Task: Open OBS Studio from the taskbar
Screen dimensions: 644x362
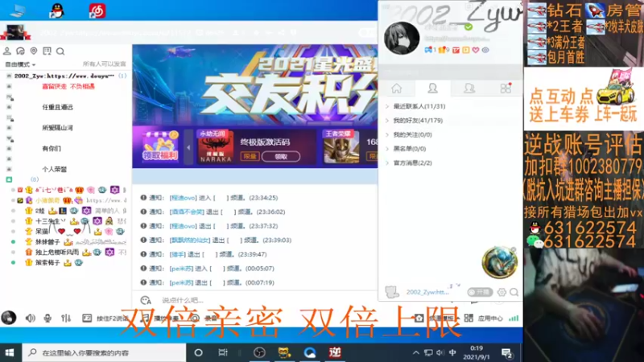Action: click(x=259, y=352)
